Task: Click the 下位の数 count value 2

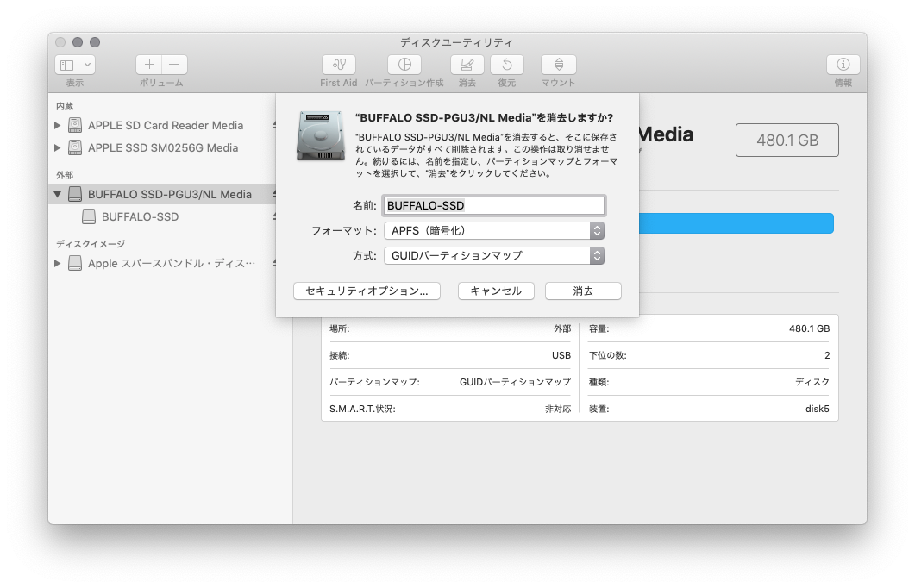Action: tap(827, 355)
